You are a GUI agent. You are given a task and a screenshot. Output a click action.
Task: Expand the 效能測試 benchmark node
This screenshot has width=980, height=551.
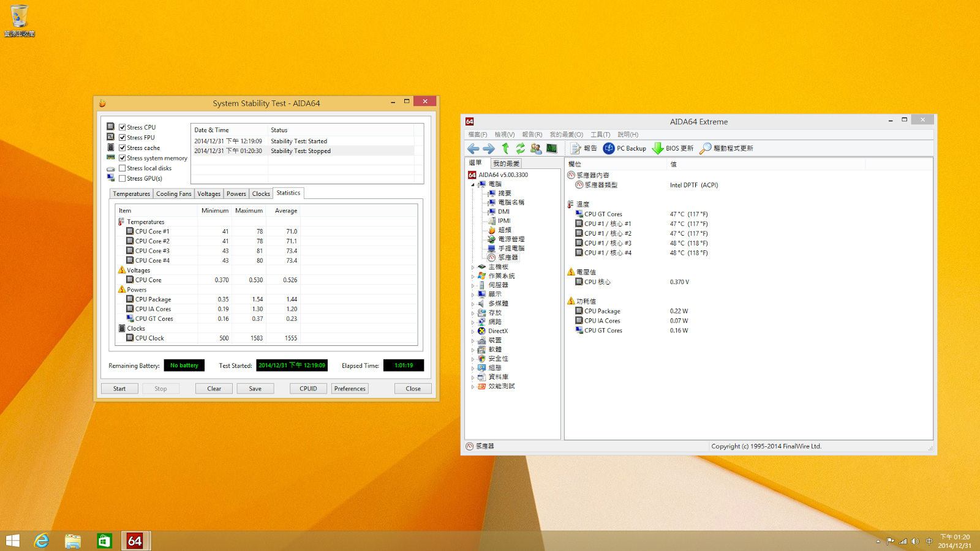tap(473, 386)
